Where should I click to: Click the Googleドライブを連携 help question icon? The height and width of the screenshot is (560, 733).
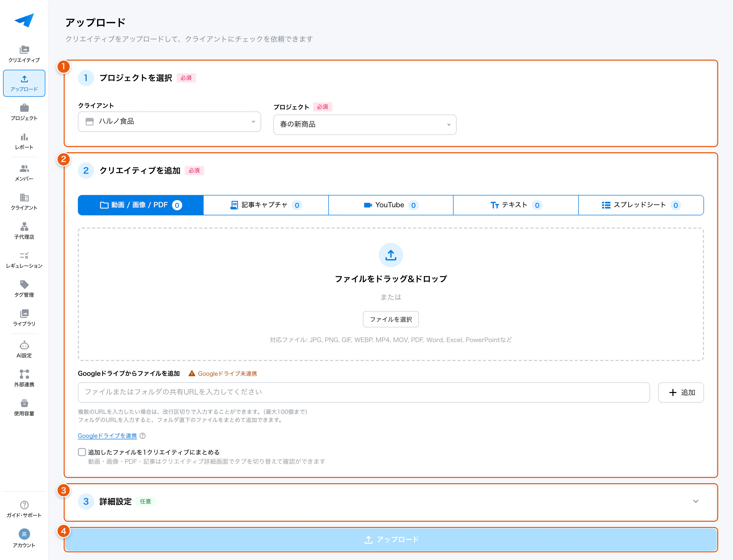tap(142, 436)
